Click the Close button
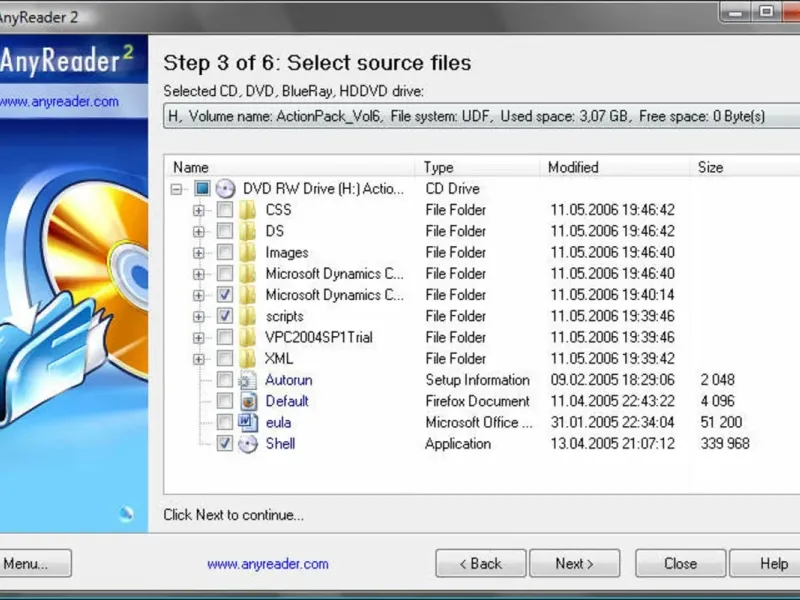 (680, 563)
